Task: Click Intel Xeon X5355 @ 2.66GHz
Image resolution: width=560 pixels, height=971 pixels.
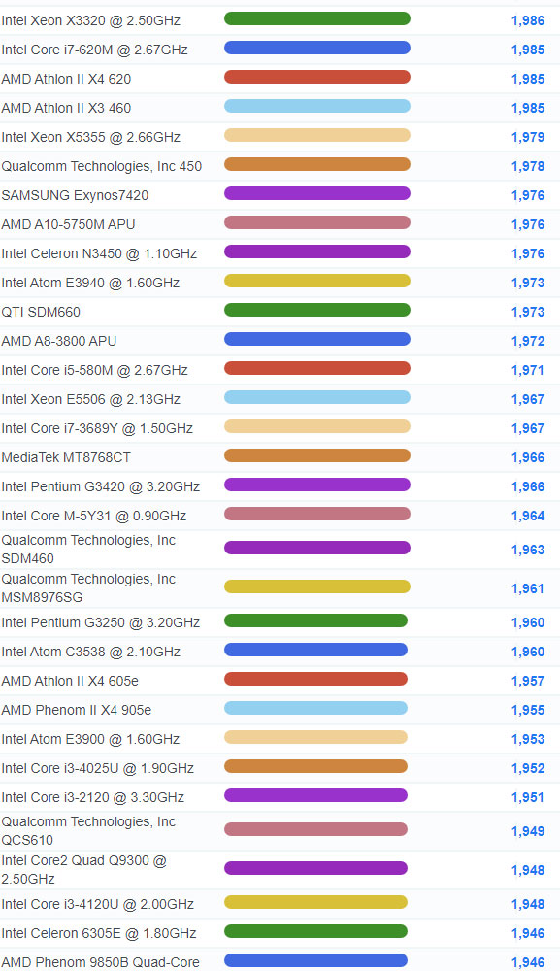Action: tap(91, 137)
